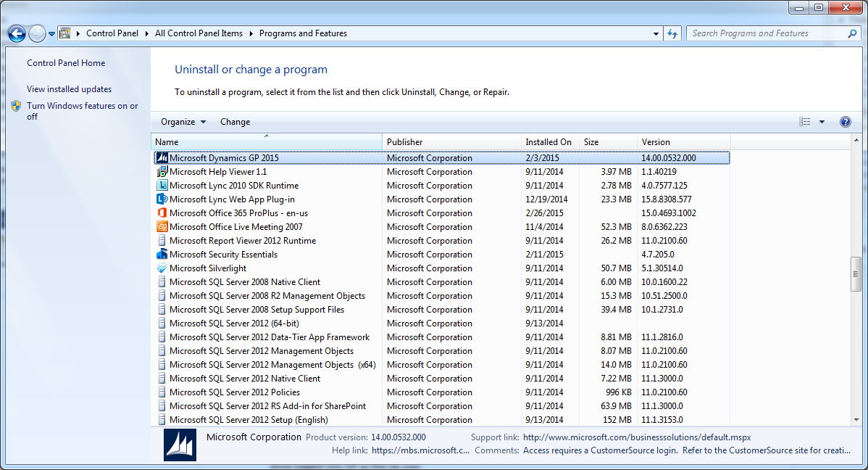Screen dimensions: 868x470
Task: Open help with the blue question mark icon
Action: coord(846,122)
